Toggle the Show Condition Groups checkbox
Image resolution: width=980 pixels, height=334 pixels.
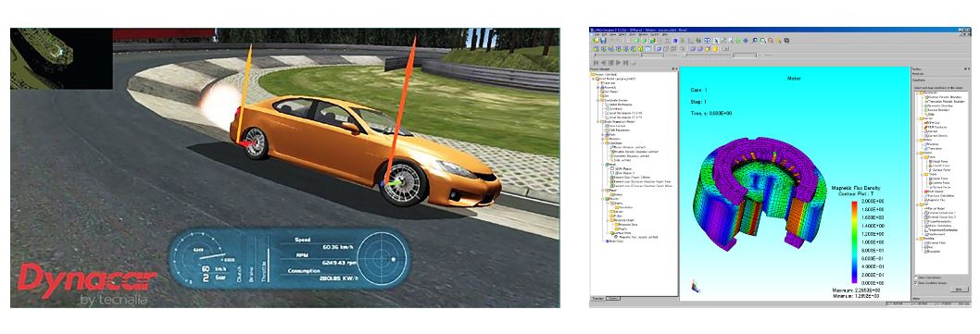(x=916, y=283)
